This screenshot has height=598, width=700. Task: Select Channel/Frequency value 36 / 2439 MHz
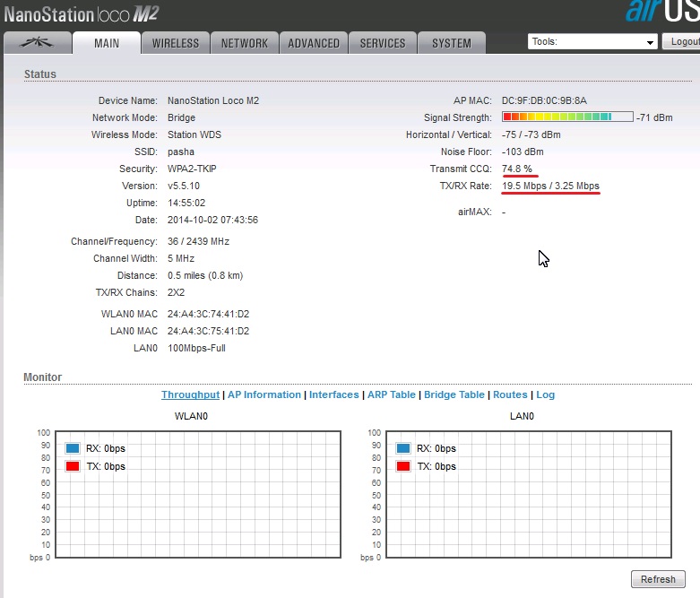point(198,241)
